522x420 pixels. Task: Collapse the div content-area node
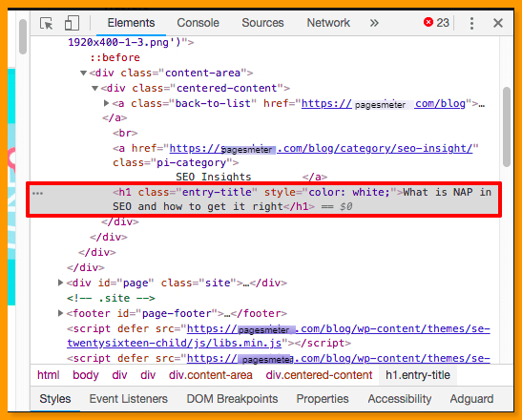click(83, 73)
